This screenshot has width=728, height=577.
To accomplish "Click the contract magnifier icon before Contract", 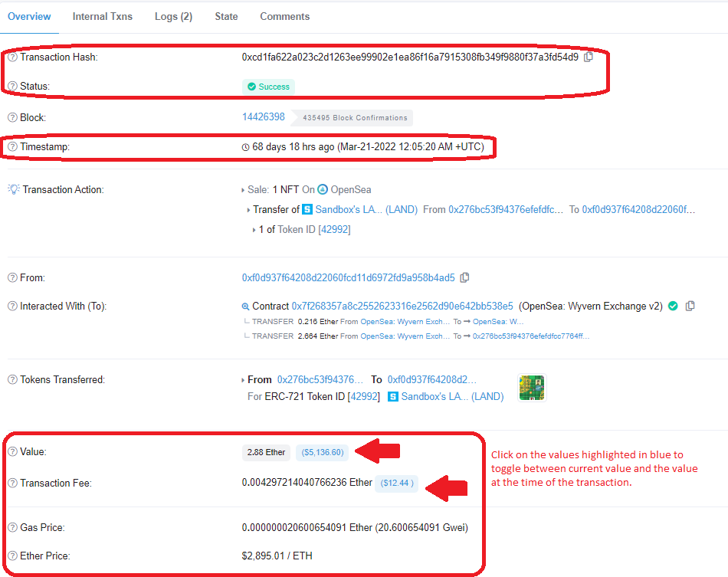I will click(x=246, y=307).
